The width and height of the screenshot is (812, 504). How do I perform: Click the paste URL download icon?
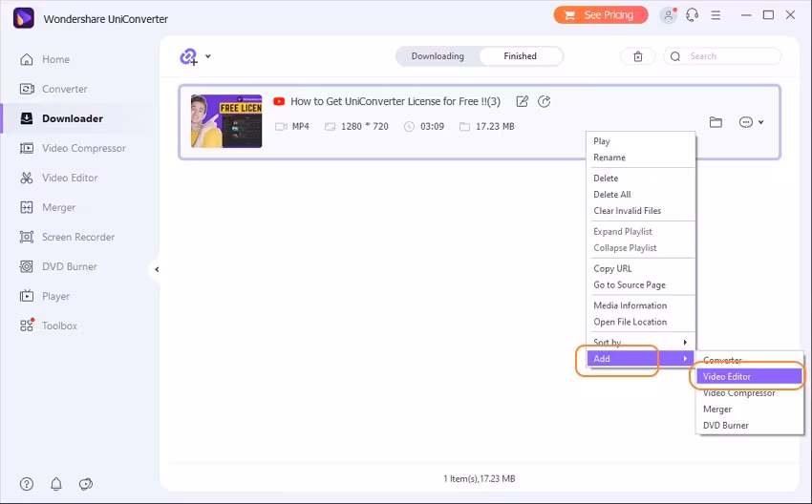pos(188,56)
